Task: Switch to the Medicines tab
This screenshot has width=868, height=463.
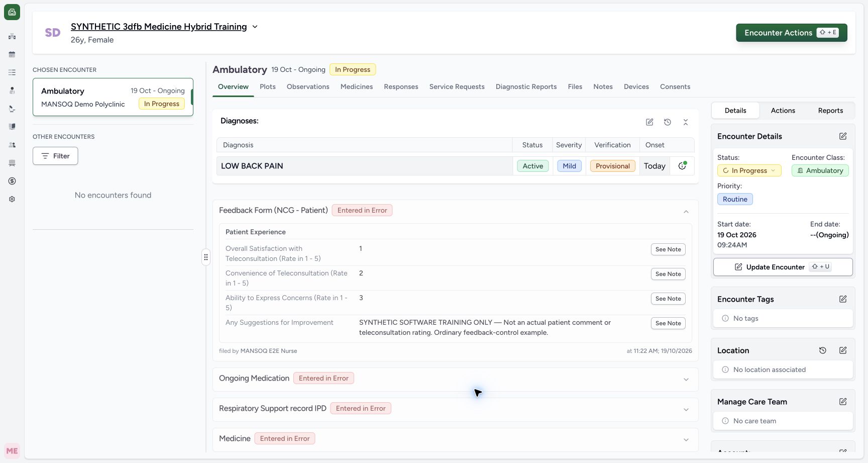Action: (357, 86)
